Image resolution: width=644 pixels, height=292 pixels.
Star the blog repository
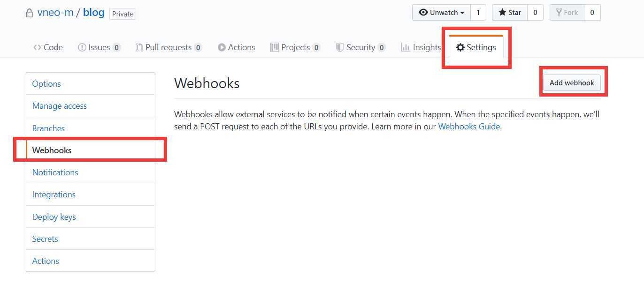pos(510,13)
